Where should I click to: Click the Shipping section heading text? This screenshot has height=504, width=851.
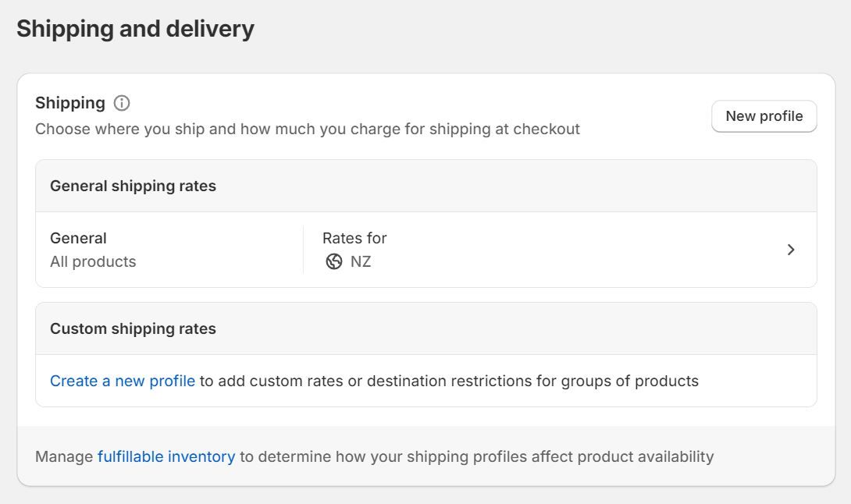point(70,103)
